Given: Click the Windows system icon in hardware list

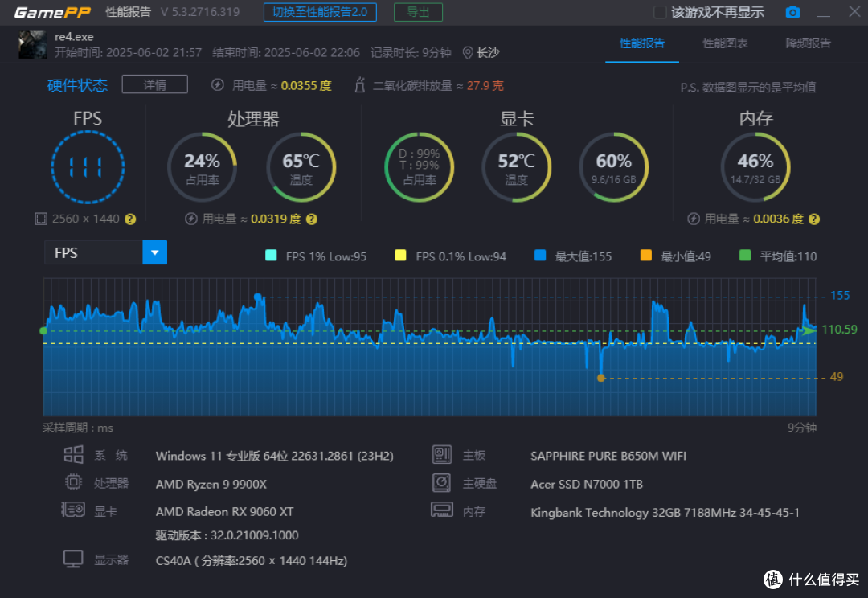Looking at the screenshot, I should coord(74,455).
